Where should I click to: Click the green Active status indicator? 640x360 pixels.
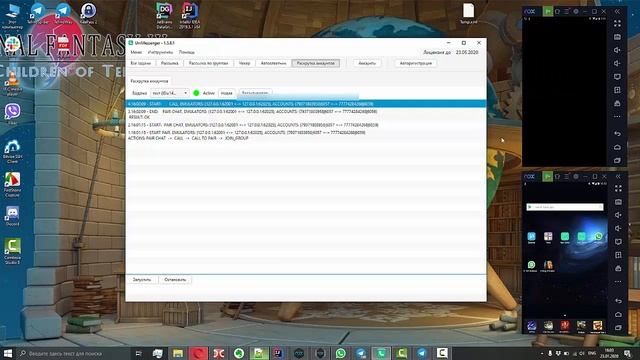[196, 93]
